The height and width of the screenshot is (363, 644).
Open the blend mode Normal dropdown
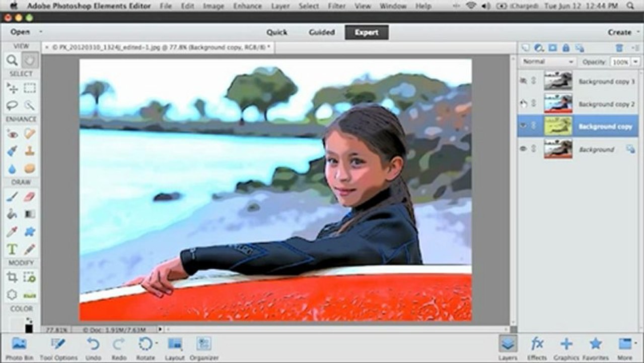click(548, 62)
